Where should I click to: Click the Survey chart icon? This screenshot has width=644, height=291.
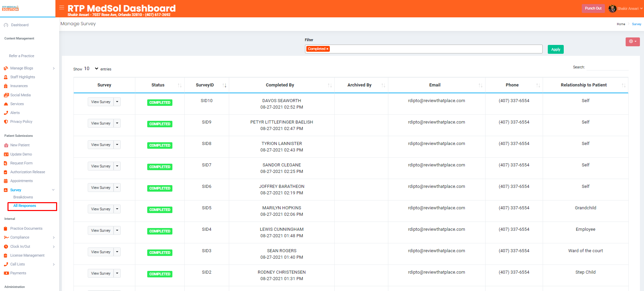pyautogui.click(x=6, y=190)
